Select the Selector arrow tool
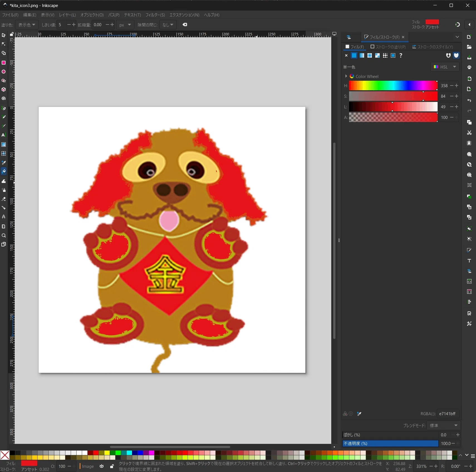The width and height of the screenshot is (476, 472). click(4, 35)
